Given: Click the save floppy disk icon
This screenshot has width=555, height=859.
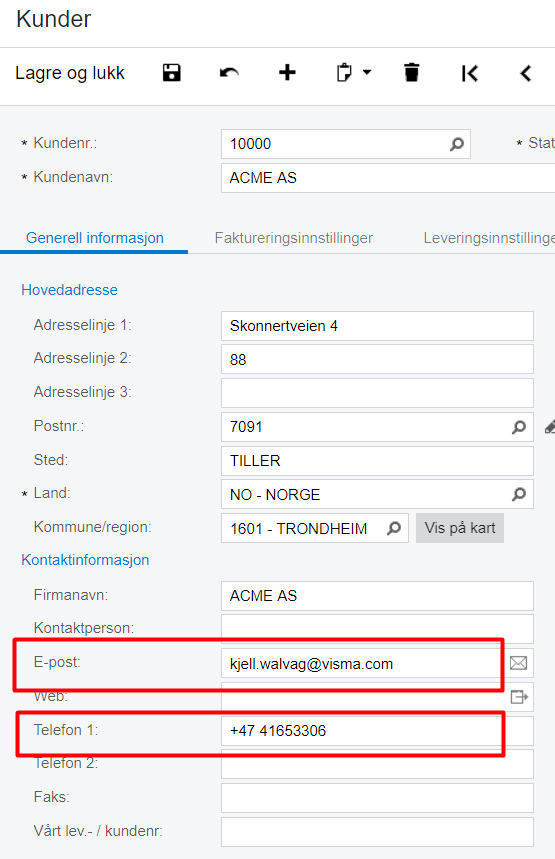Looking at the screenshot, I should pyautogui.click(x=171, y=73).
